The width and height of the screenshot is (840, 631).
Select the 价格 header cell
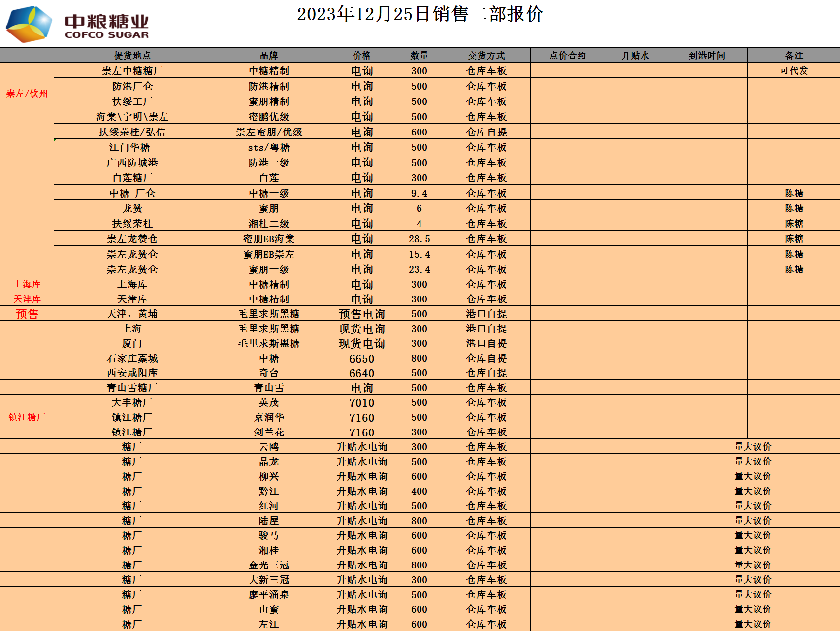[361, 56]
